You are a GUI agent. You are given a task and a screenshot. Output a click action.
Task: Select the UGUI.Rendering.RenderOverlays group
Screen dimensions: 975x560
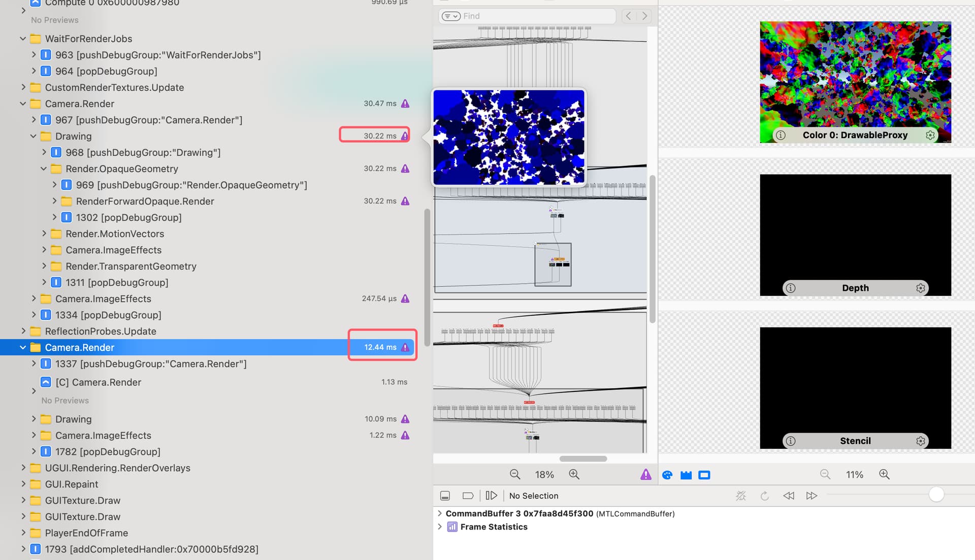(x=118, y=468)
